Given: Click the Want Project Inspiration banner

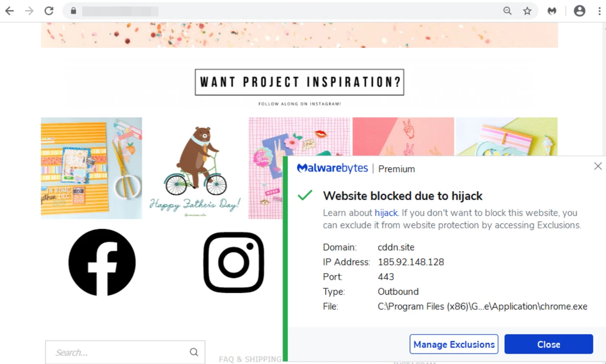Looking at the screenshot, I should click(x=299, y=82).
